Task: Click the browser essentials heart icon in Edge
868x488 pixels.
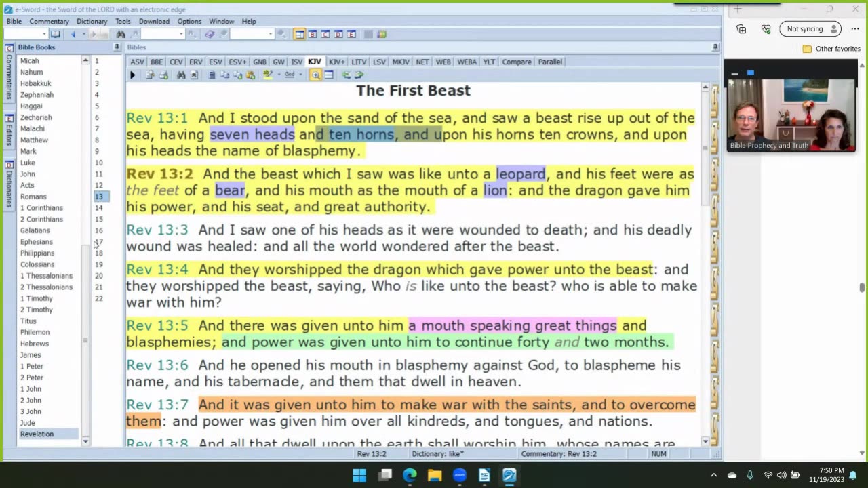Action: (766, 29)
